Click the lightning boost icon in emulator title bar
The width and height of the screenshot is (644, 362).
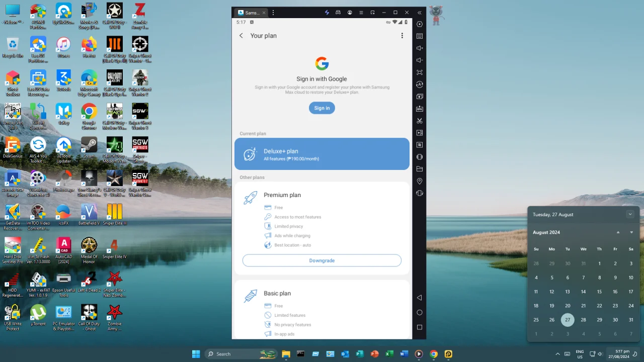(x=327, y=13)
